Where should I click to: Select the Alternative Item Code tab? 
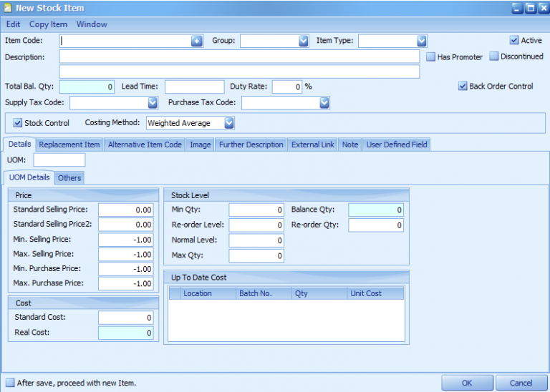point(145,144)
